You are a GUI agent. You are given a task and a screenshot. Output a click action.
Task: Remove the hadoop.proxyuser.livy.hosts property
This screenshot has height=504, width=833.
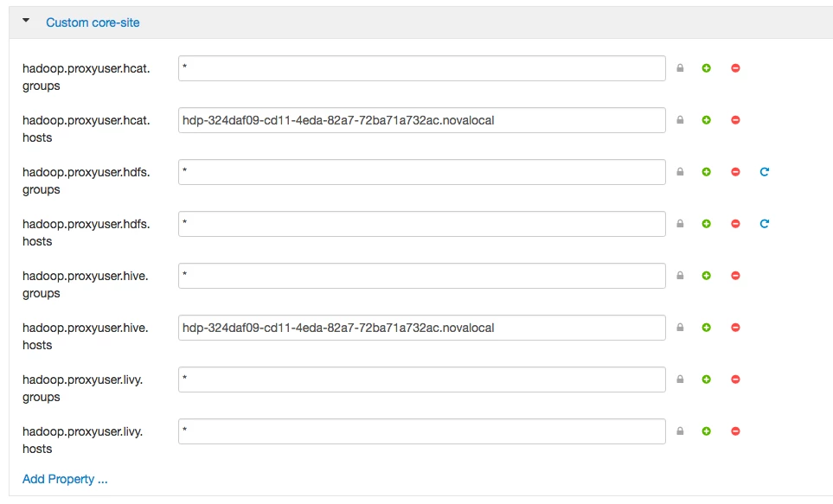point(735,431)
